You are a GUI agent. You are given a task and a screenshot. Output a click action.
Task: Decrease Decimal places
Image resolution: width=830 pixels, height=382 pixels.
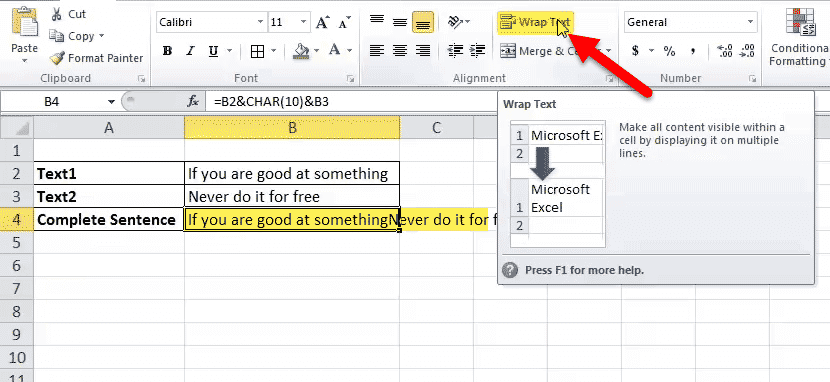747,51
